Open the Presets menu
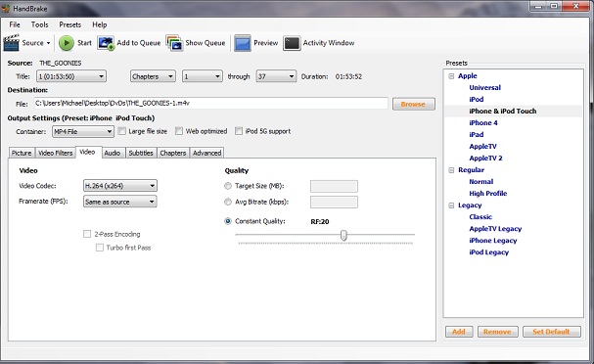 pos(70,24)
